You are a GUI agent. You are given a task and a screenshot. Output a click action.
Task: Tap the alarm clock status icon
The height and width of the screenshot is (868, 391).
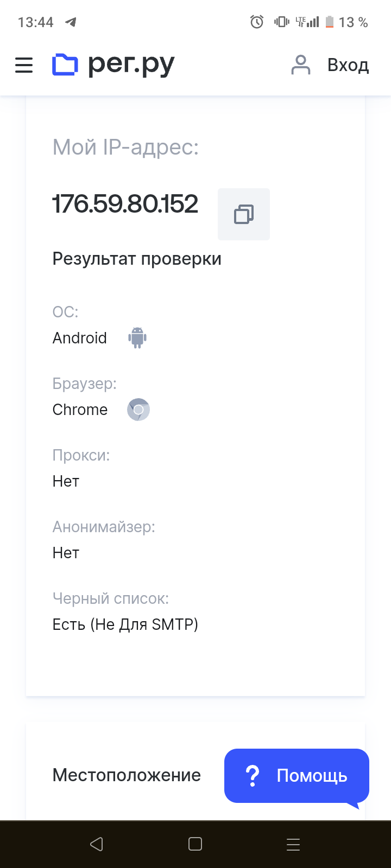257,22
